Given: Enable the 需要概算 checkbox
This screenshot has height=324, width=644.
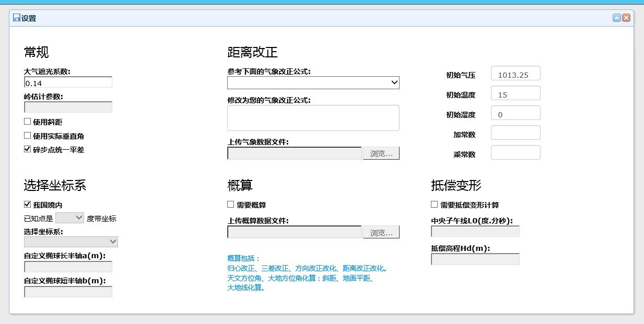Looking at the screenshot, I should coord(230,204).
